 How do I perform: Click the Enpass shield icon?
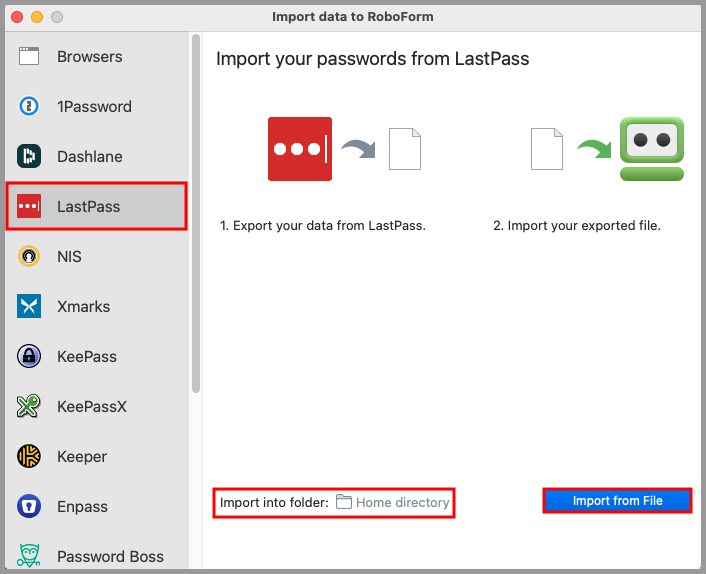pyautogui.click(x=29, y=507)
